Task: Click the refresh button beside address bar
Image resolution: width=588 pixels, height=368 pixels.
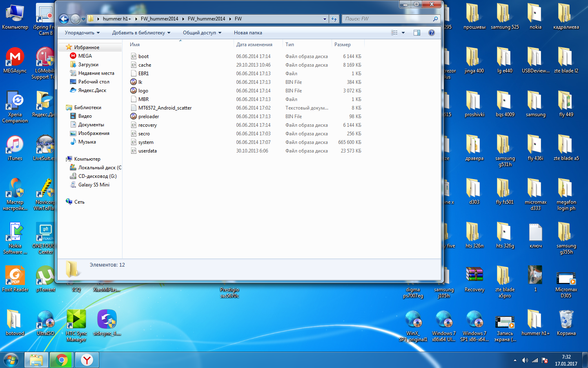Action: (x=334, y=19)
